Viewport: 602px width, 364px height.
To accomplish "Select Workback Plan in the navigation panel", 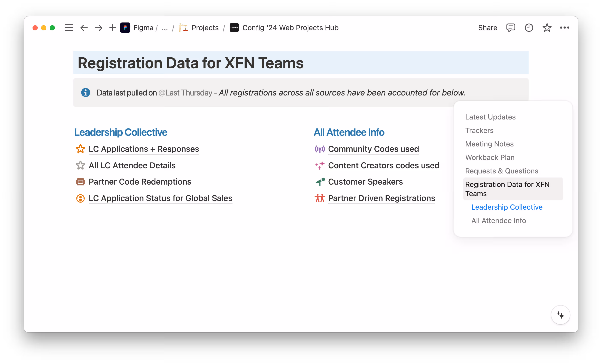I will tap(490, 157).
